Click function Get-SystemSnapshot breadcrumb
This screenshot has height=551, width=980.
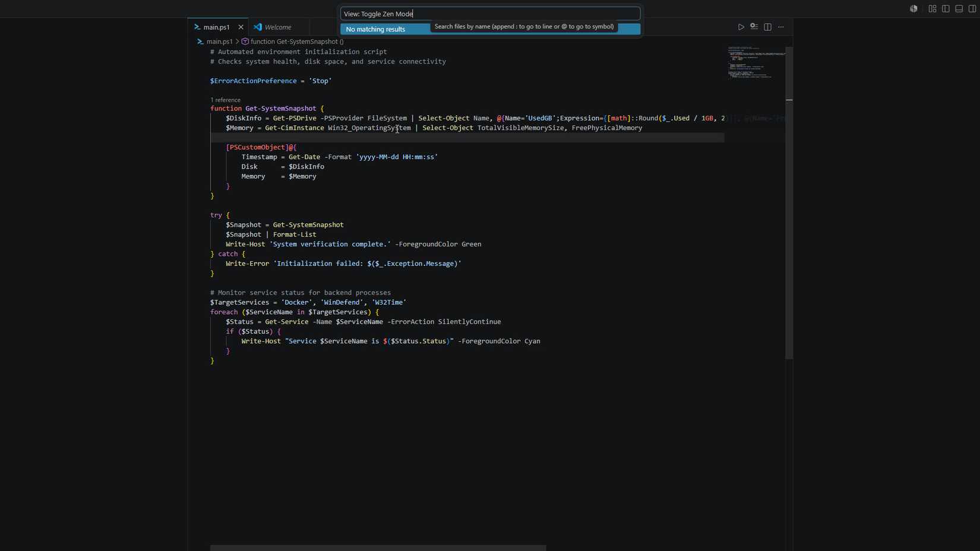[x=297, y=42]
